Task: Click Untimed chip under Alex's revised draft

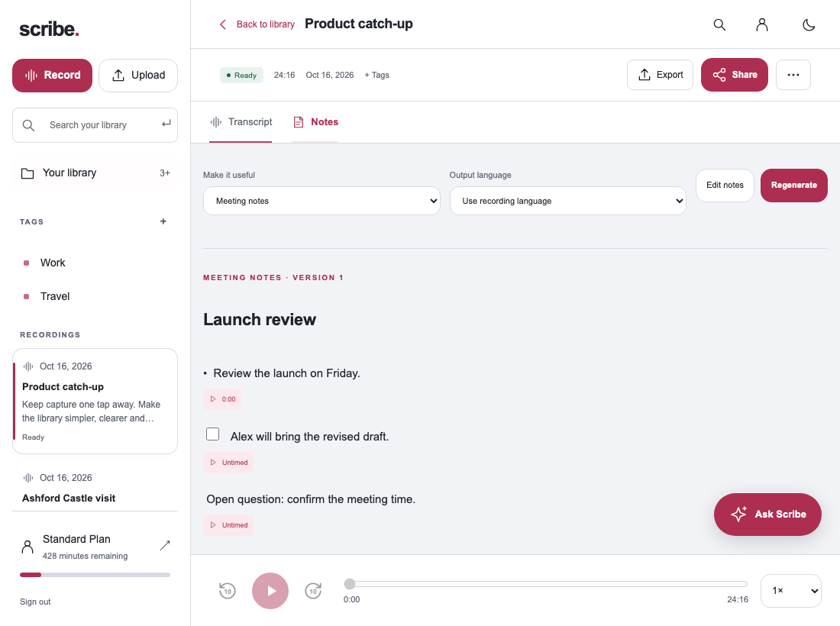Action: (x=229, y=463)
